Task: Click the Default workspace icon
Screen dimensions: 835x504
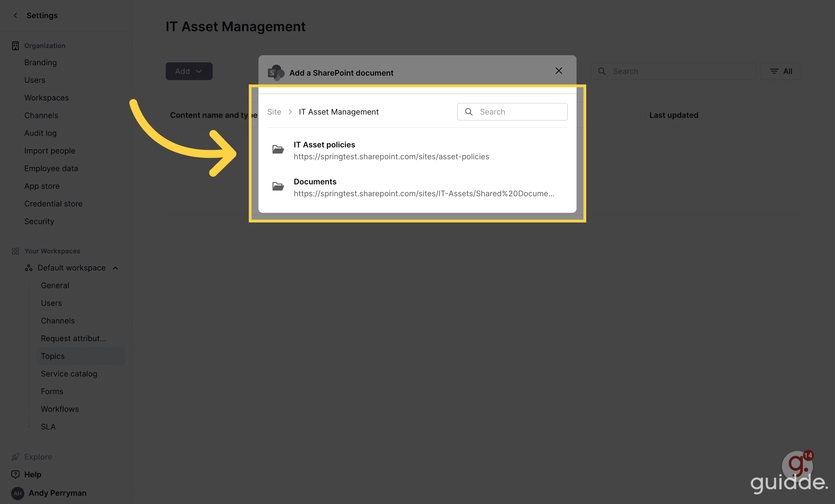Action: (28, 268)
